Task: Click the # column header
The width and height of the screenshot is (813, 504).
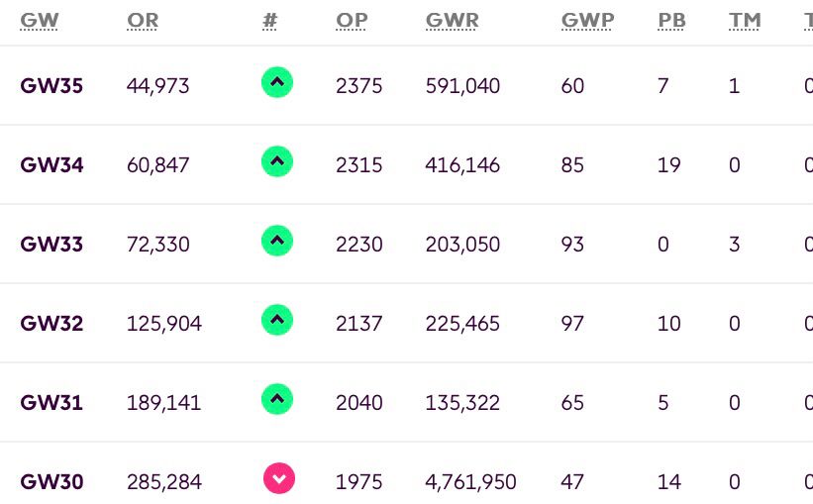Action: pyautogui.click(x=269, y=21)
